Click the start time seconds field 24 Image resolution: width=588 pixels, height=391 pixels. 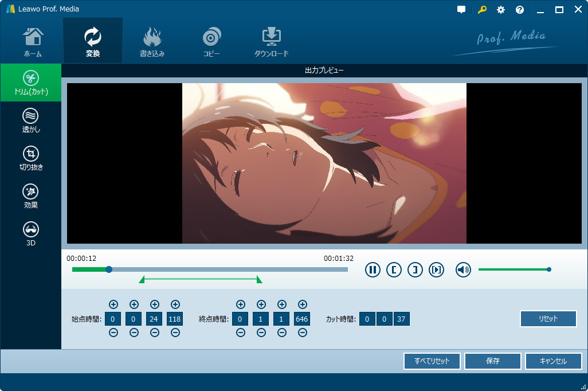coord(154,319)
